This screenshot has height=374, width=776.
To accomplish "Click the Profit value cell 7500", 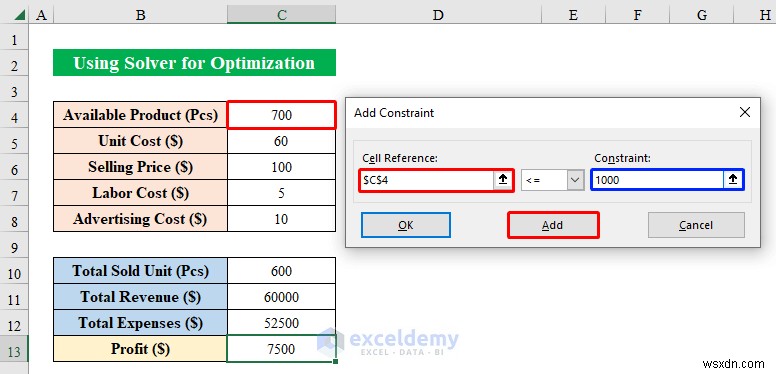I will tap(282, 349).
